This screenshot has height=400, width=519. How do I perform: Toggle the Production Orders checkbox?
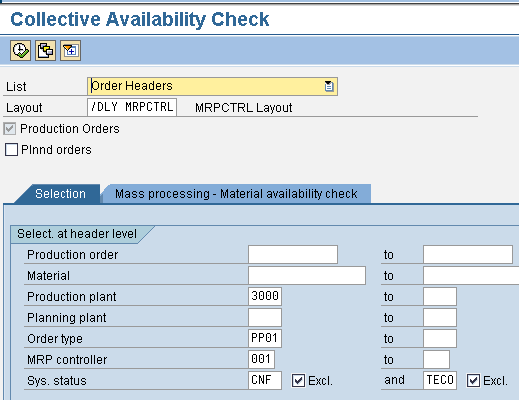(x=10, y=129)
